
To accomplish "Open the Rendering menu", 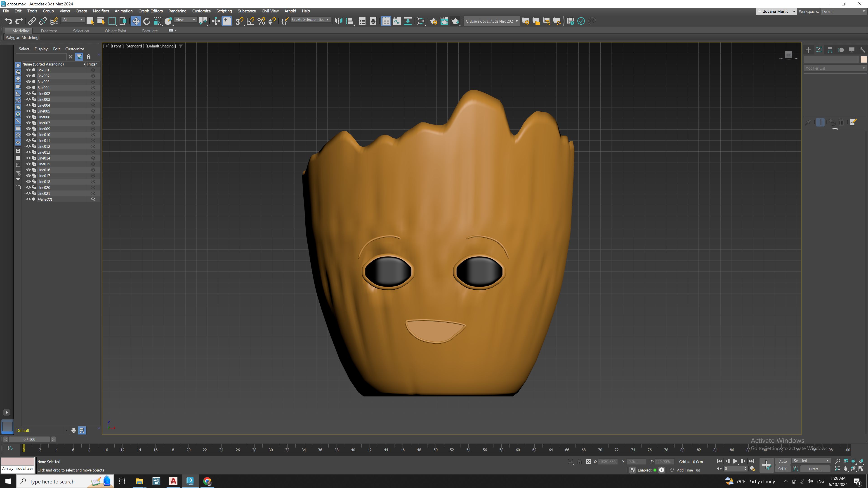I will 177,11.
